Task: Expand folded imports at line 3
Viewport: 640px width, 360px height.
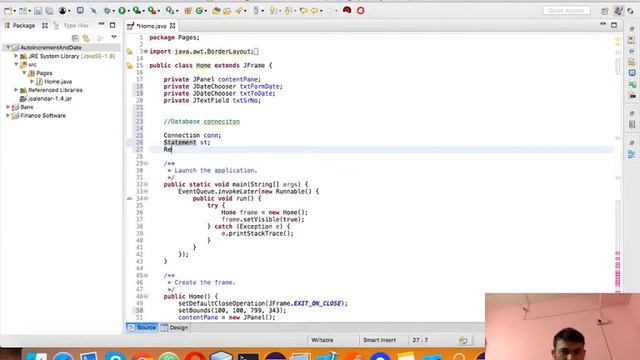Action: (x=146, y=51)
